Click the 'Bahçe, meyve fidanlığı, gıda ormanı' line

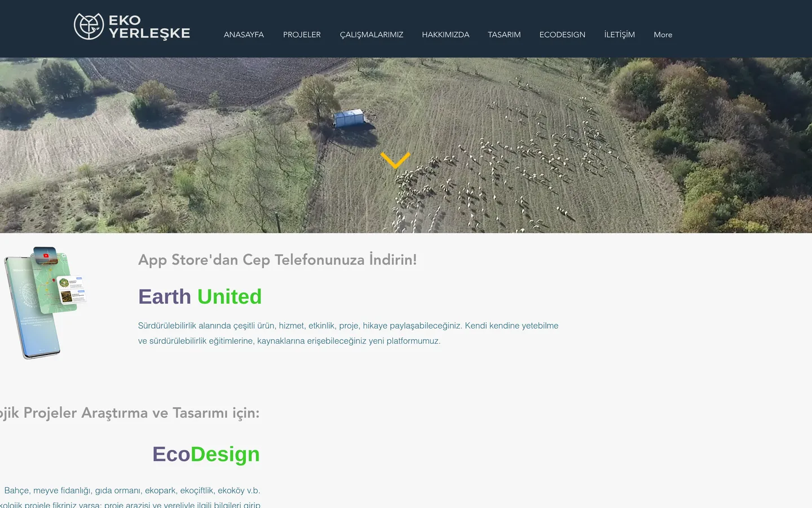coord(133,491)
